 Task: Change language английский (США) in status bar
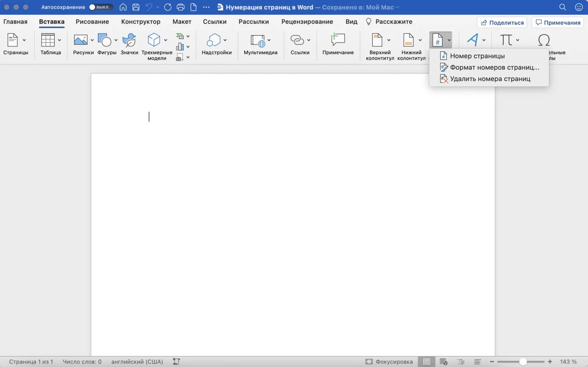click(137, 361)
